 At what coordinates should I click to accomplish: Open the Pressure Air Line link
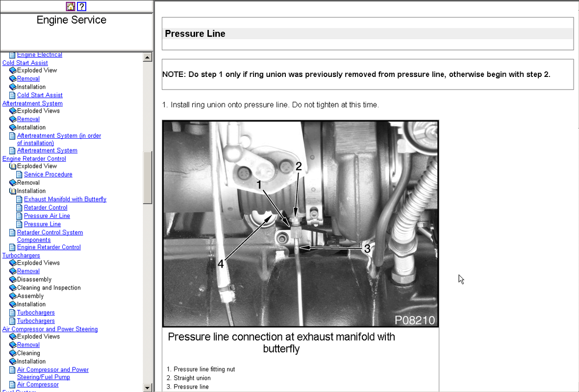point(47,216)
